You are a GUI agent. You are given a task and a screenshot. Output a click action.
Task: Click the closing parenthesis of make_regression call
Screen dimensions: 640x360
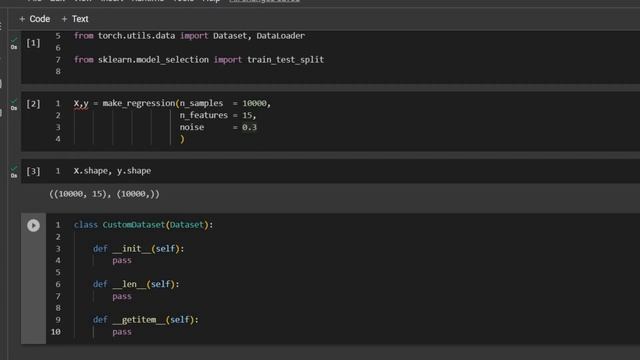tap(182, 139)
